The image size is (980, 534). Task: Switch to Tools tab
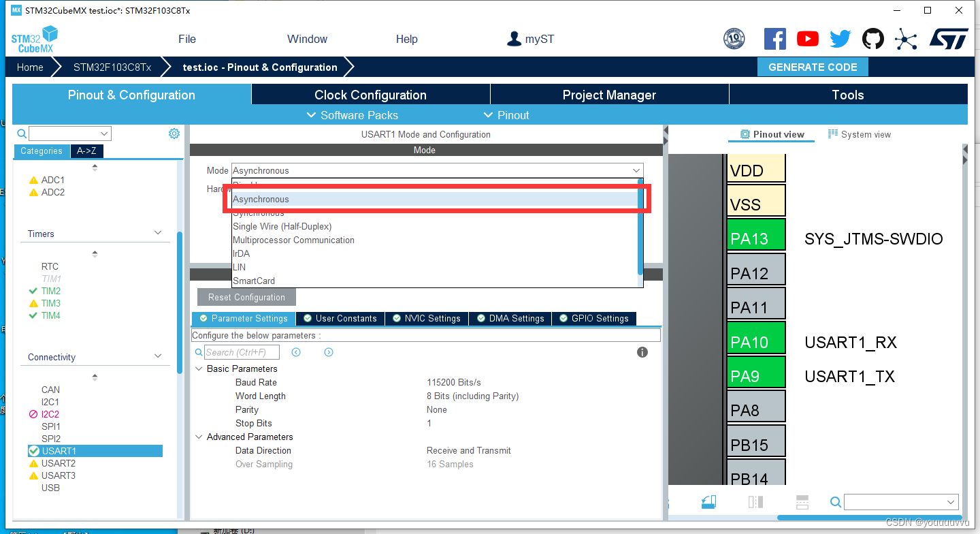pos(848,95)
